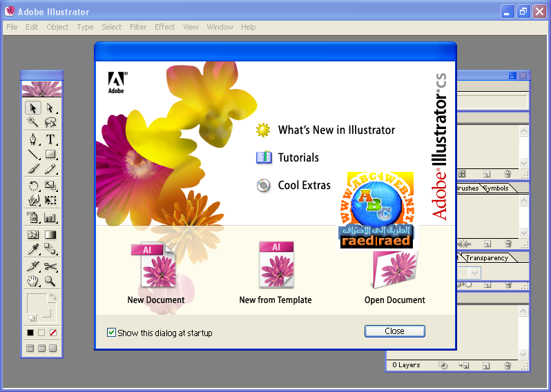Image resolution: width=551 pixels, height=392 pixels.
Task: Switch to the Brushes tab
Action: point(467,188)
